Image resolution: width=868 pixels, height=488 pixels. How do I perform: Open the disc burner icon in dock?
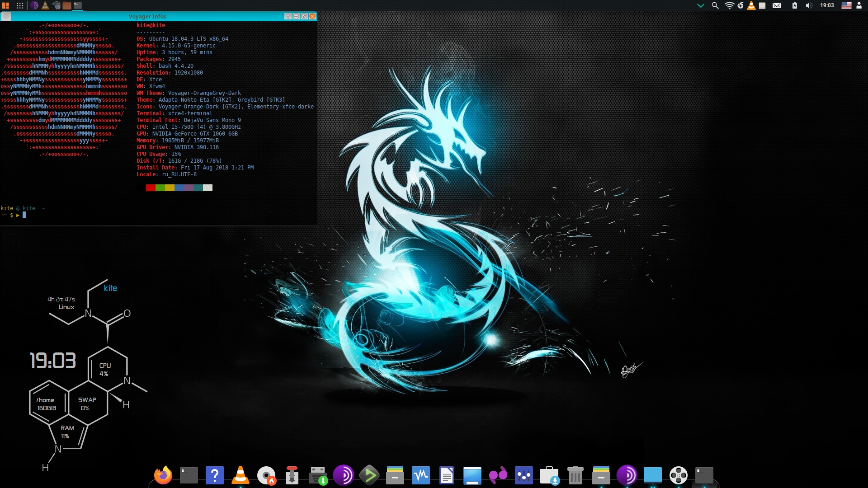pos(266,475)
